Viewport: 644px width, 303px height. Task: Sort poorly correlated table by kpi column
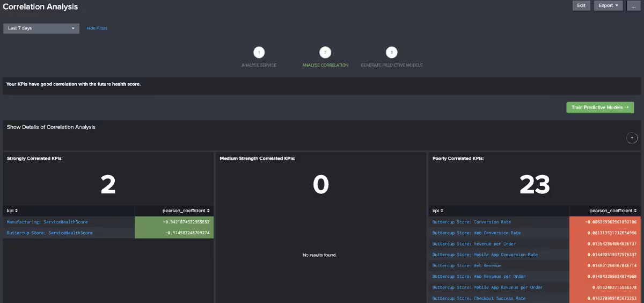pos(438,211)
